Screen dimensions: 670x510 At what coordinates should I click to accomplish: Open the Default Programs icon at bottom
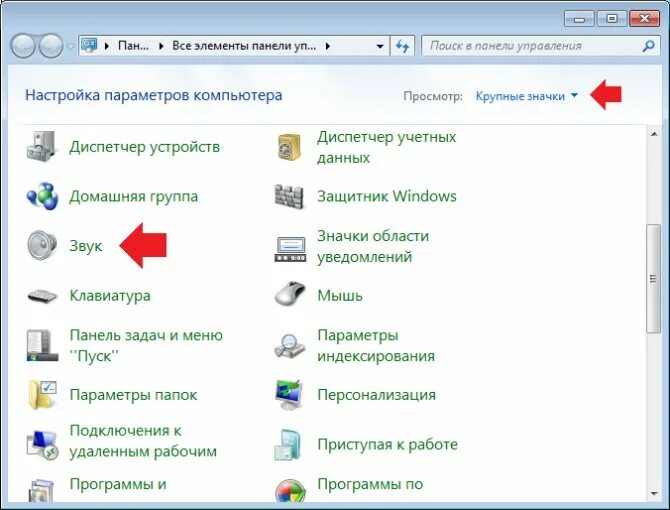tap(290, 490)
